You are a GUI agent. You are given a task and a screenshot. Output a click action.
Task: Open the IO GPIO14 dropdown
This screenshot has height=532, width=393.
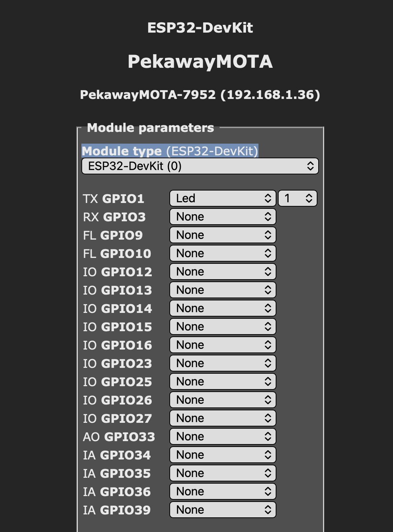coord(223,308)
